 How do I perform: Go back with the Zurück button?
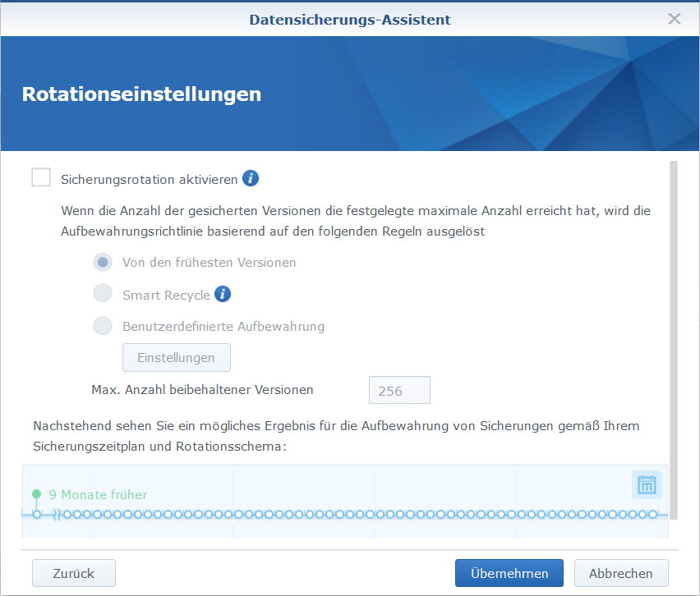[73, 573]
